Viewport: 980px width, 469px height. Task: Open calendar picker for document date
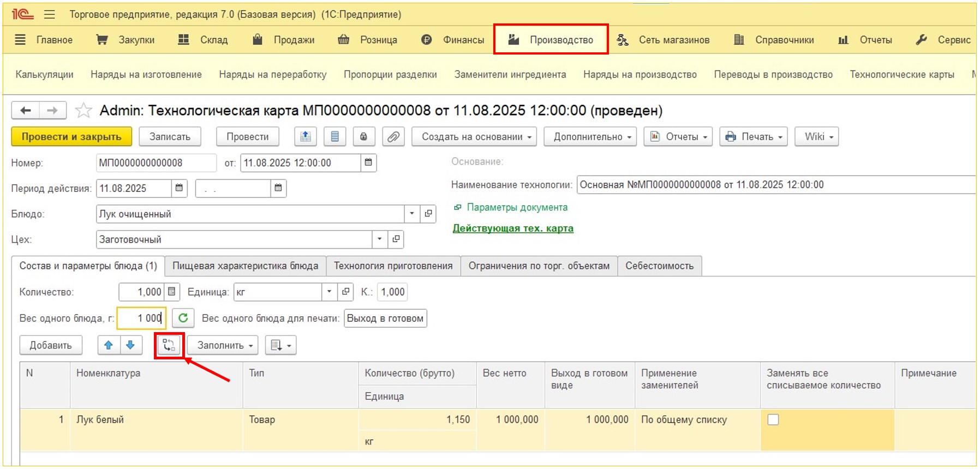(368, 163)
